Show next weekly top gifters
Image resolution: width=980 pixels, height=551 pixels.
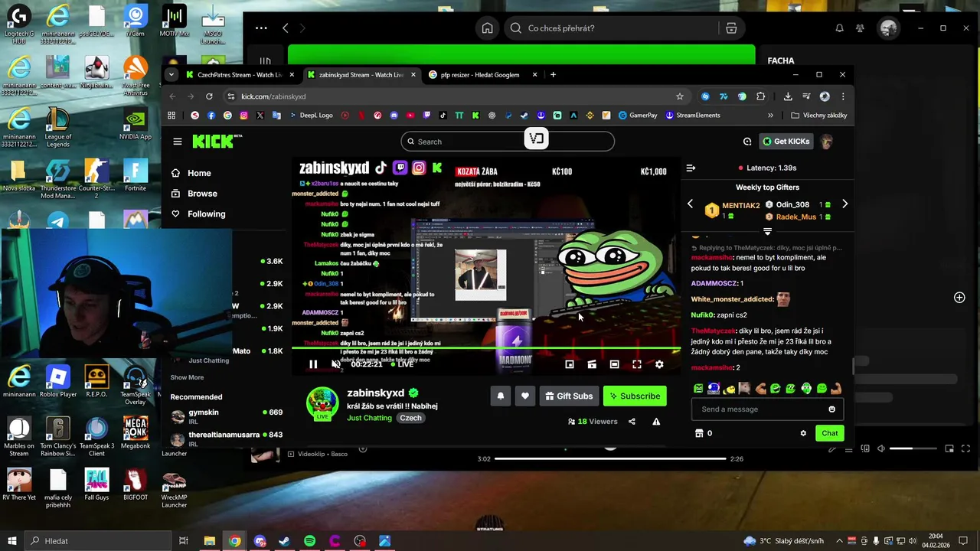click(844, 204)
